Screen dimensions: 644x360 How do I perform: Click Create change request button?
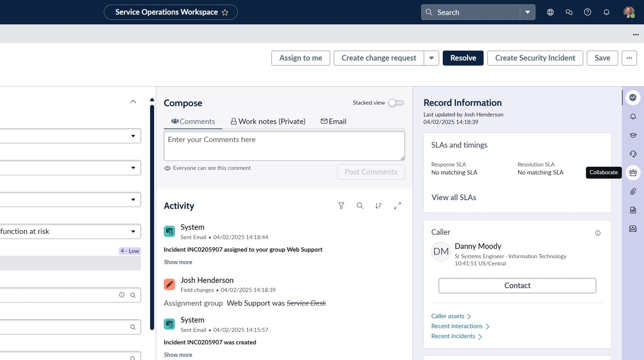(379, 58)
